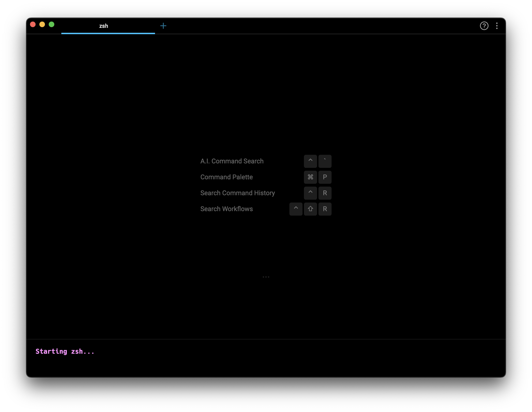This screenshot has width=532, height=412.
Task: Click the green zoom traffic light button
Action: pos(52,24)
